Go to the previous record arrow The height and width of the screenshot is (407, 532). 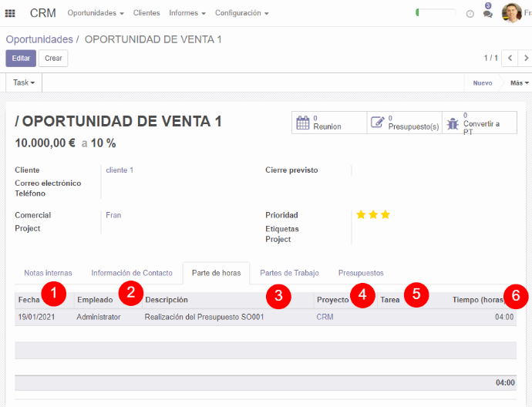(510, 58)
